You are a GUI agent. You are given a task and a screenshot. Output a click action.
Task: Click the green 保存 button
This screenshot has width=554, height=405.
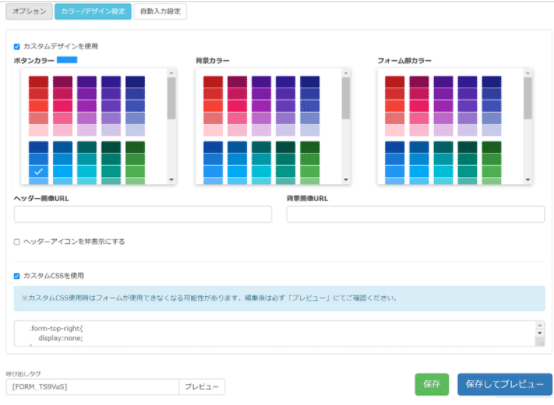click(x=432, y=384)
